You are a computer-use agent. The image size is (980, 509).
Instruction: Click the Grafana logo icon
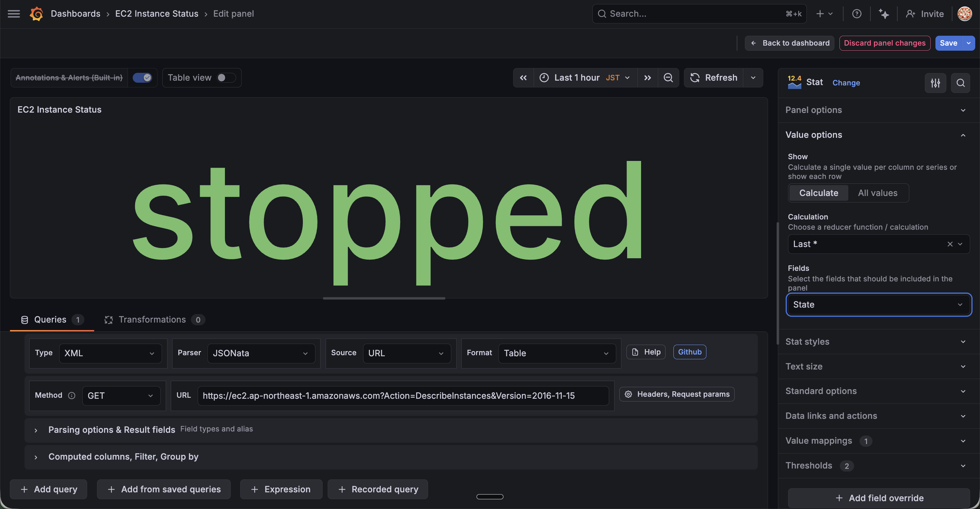(x=36, y=14)
